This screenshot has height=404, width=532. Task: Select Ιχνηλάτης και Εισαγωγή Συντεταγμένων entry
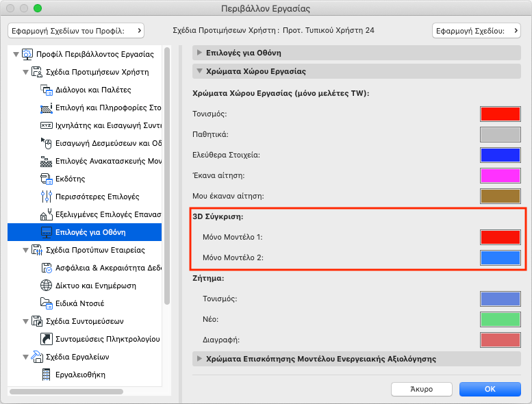(109, 125)
